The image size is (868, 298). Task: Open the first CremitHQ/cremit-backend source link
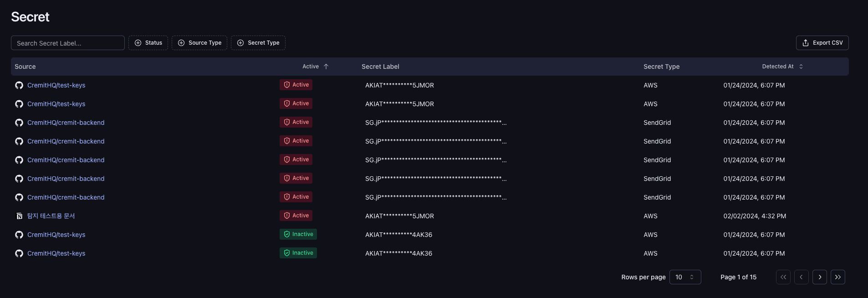(x=66, y=123)
